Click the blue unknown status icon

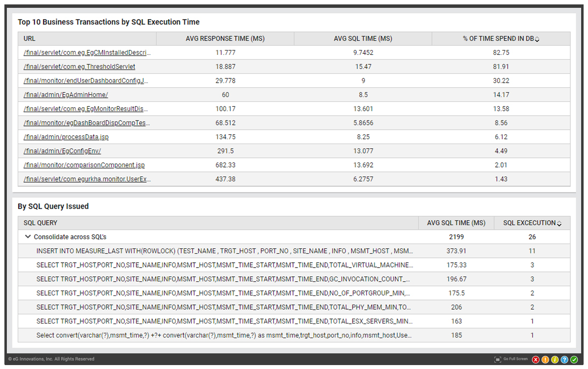tap(564, 360)
